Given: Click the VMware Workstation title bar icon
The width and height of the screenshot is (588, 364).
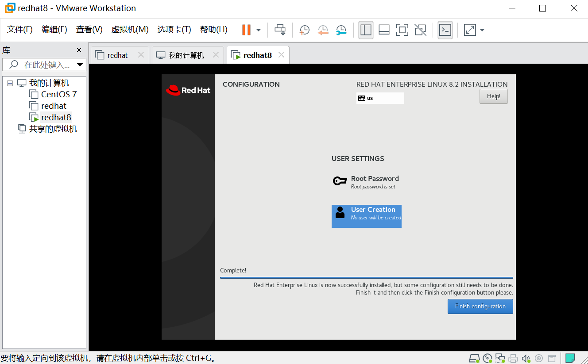Looking at the screenshot, I should 10,8.
